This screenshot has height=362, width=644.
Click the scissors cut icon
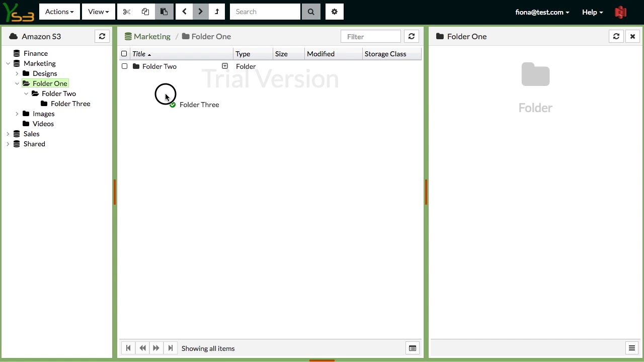click(127, 12)
